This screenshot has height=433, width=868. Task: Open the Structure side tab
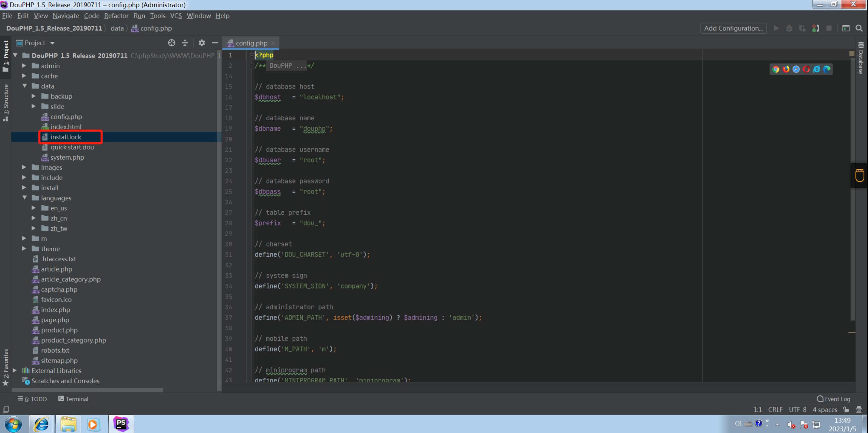[x=5, y=103]
